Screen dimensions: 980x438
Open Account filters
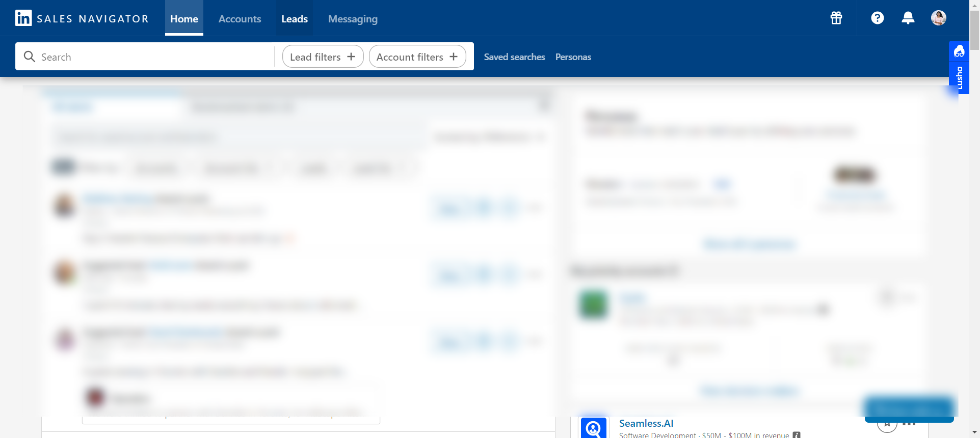[417, 57]
